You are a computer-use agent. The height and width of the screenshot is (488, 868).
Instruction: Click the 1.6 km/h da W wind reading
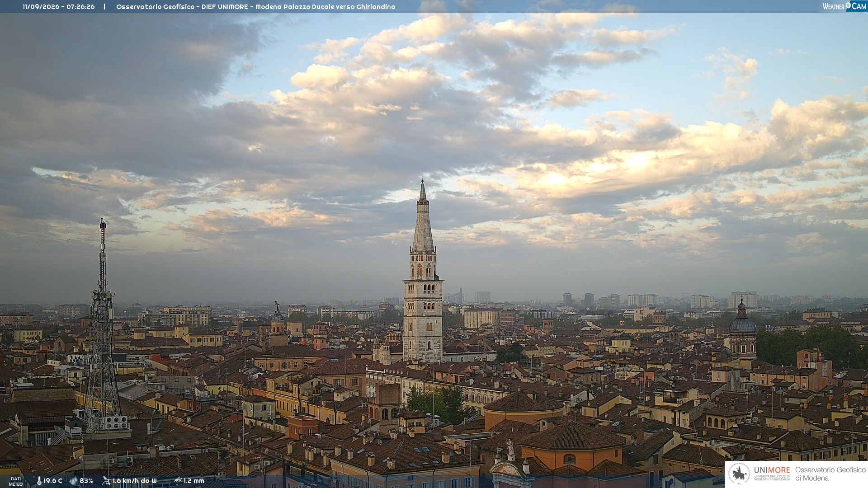click(x=134, y=481)
